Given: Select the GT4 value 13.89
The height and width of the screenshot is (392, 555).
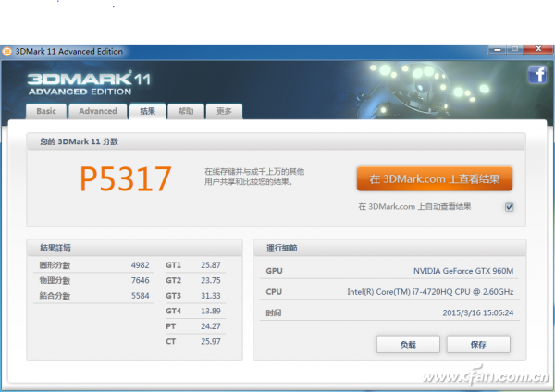Looking at the screenshot, I should tap(211, 311).
